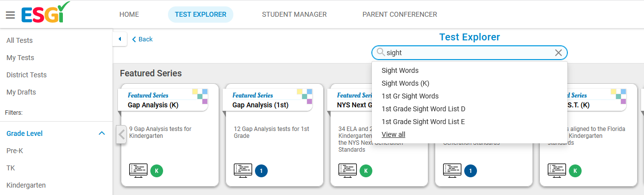The image size is (644, 195).
Task: Click the blue 1 grade badge on Gap Analysis (1st)
Action: click(x=261, y=171)
